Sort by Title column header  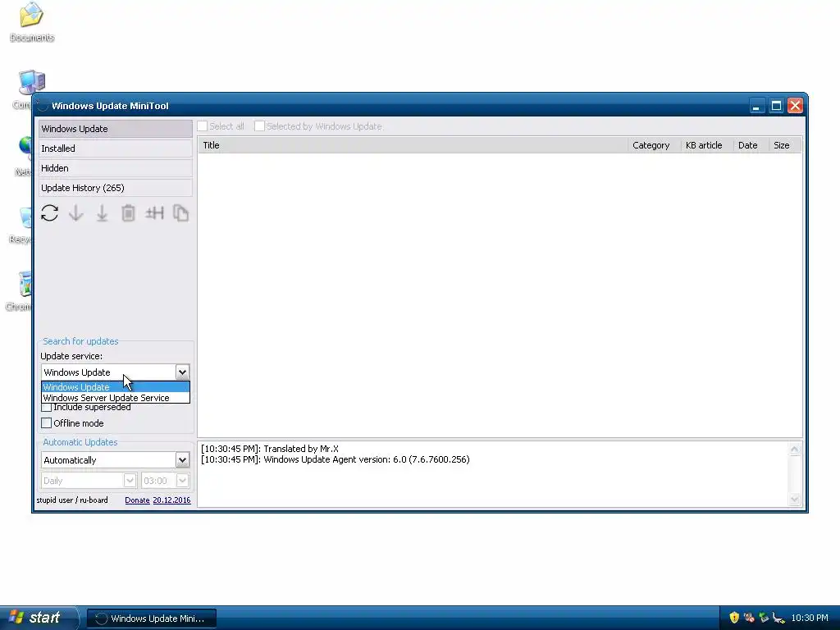[413, 145]
